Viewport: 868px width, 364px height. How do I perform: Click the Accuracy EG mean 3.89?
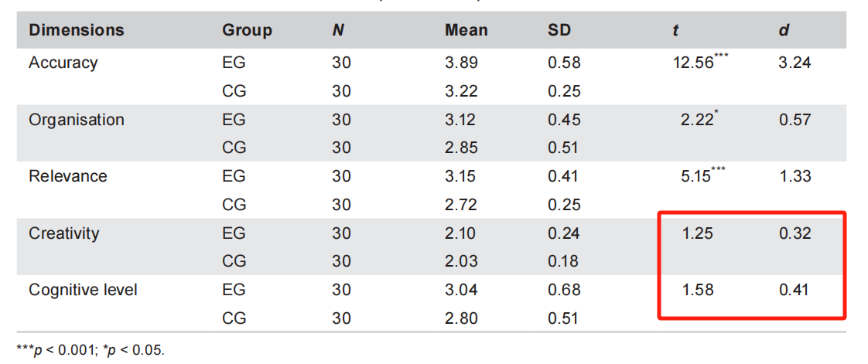pos(461,63)
